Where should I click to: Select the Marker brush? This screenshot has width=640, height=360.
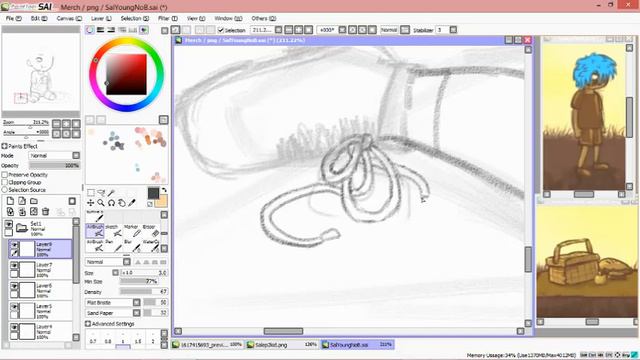tap(133, 231)
